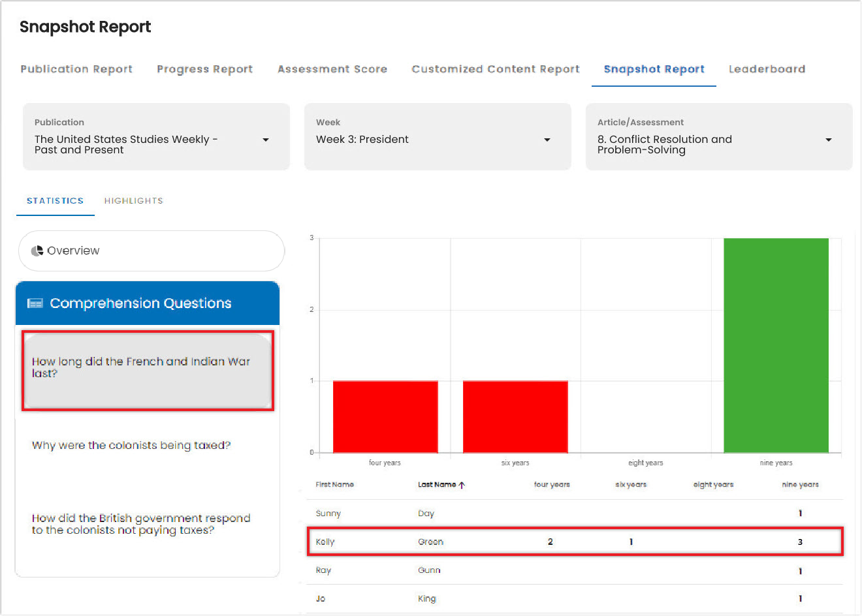
Task: Open the Progress Report tab
Action: (204, 69)
